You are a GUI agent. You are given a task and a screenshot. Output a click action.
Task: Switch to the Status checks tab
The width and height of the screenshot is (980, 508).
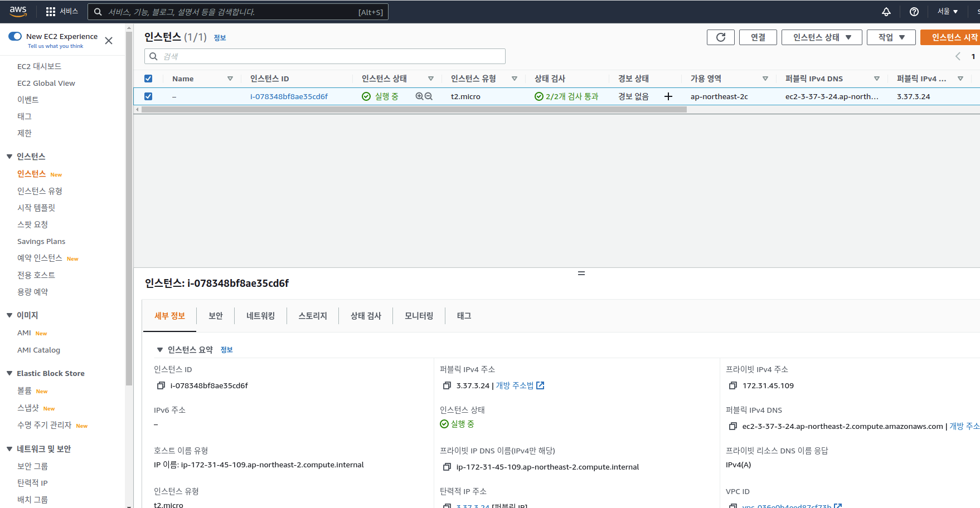366,316
